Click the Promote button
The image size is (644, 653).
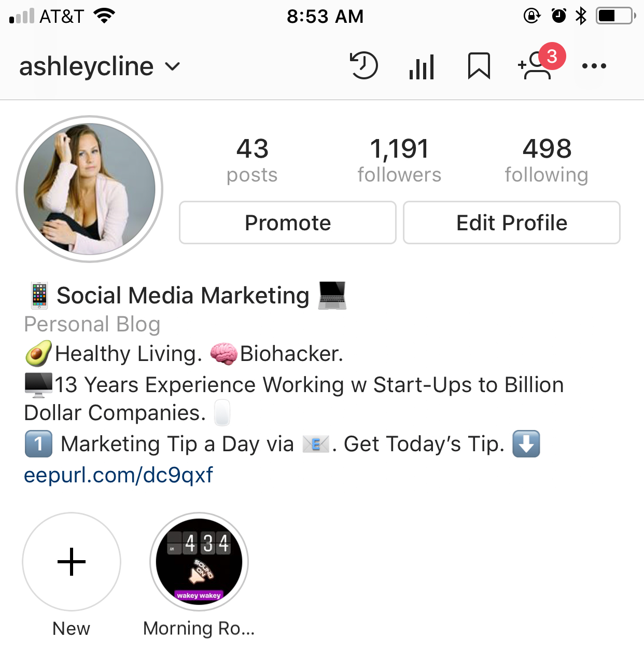click(288, 223)
